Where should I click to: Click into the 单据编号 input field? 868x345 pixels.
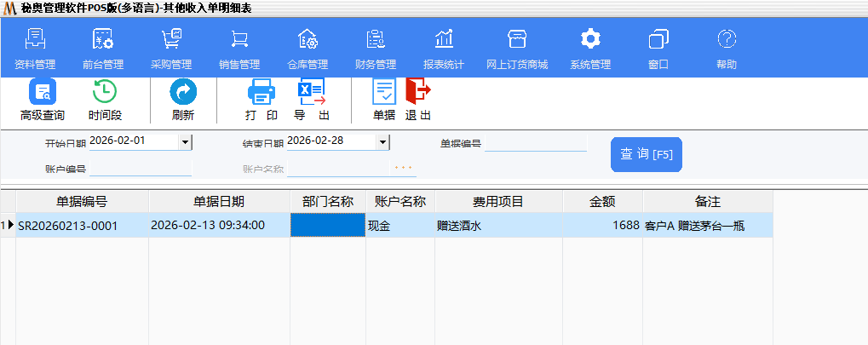(536, 143)
